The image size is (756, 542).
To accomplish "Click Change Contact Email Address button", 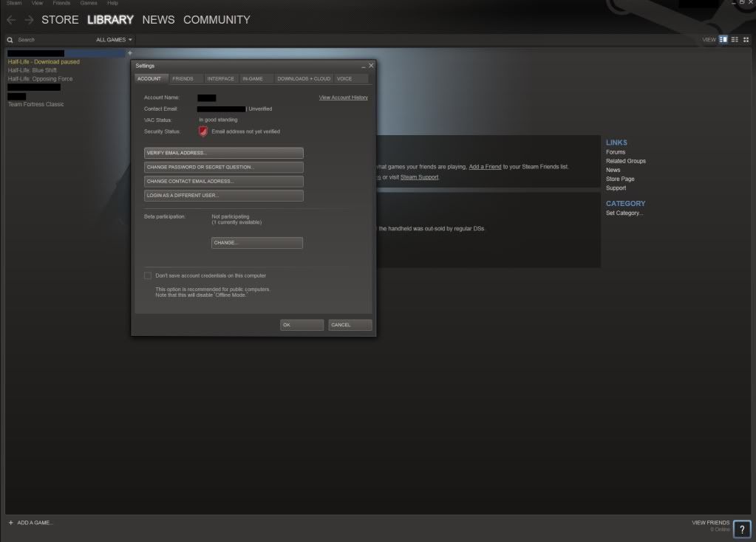I will pos(224,181).
